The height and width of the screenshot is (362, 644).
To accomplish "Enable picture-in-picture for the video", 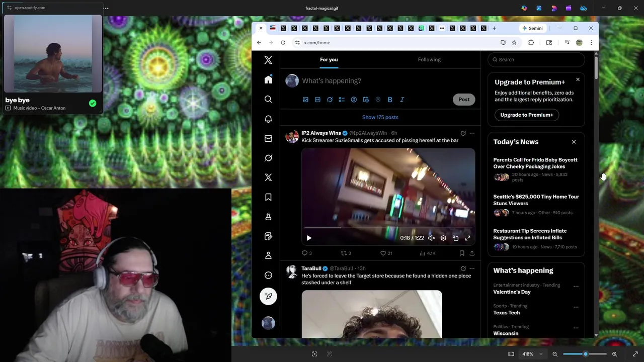I will tap(455, 238).
